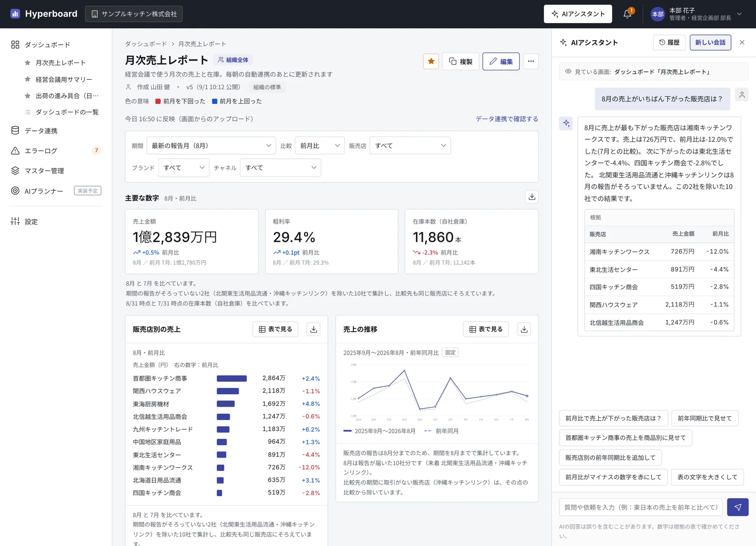Open データ連携 in the sidebar

coord(41,131)
